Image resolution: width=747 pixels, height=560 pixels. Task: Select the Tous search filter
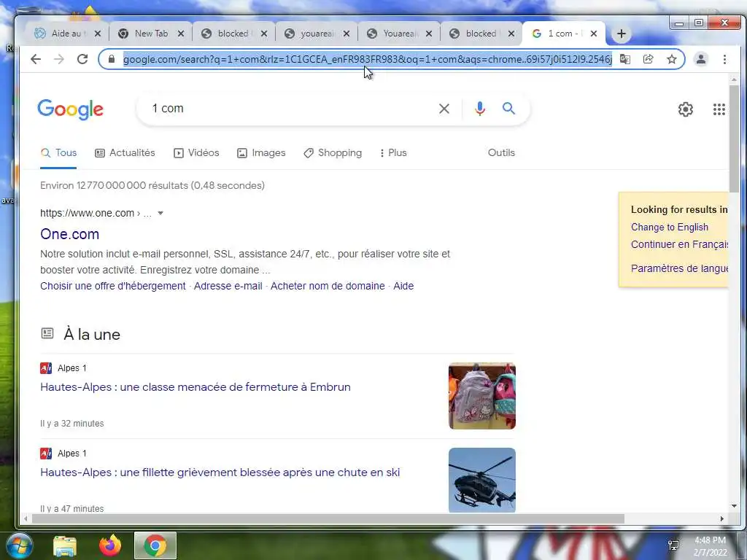tap(58, 153)
